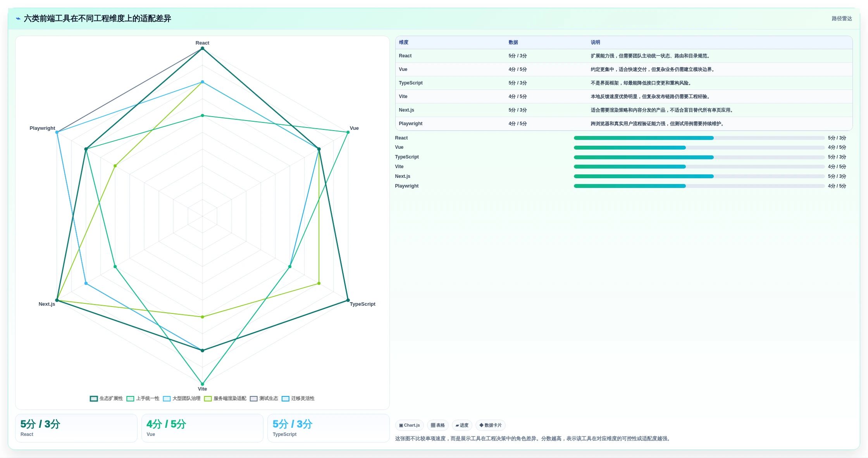The width and height of the screenshot is (868, 458).
Task: Toggle the 上手统一性 legend dataset
Action: (143, 398)
